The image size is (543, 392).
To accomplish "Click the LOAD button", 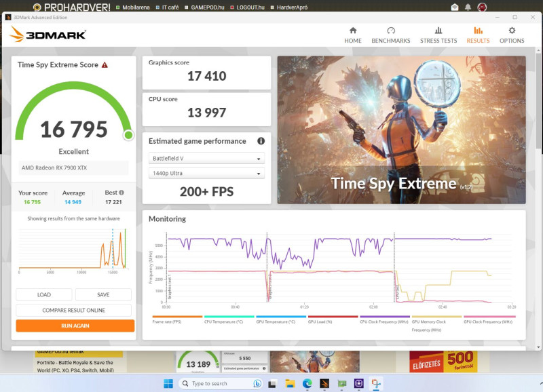I will pos(44,295).
